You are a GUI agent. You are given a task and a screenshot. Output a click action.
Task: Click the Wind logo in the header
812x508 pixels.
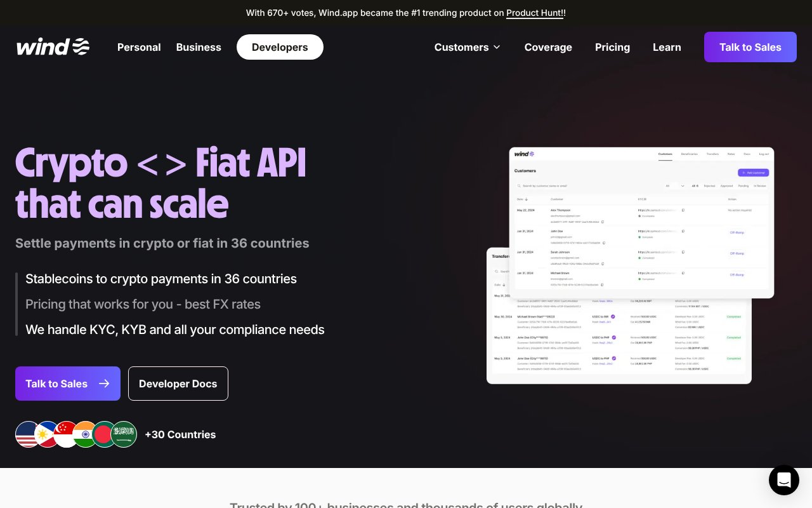[53, 47]
